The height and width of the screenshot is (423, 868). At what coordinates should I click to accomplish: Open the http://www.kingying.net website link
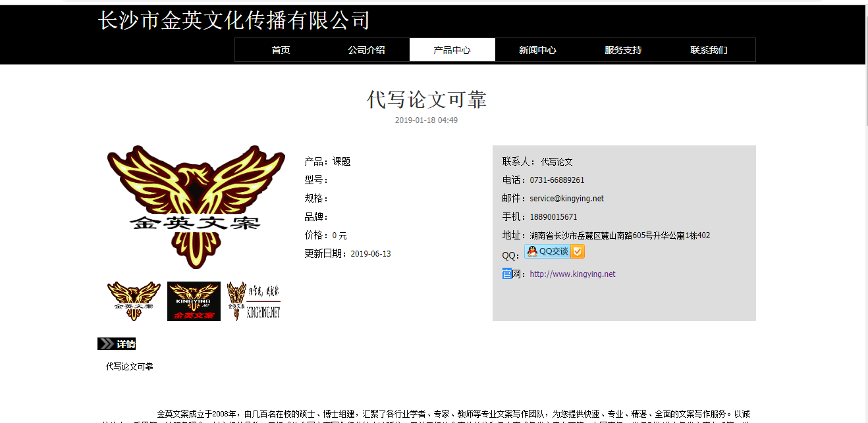(x=572, y=274)
